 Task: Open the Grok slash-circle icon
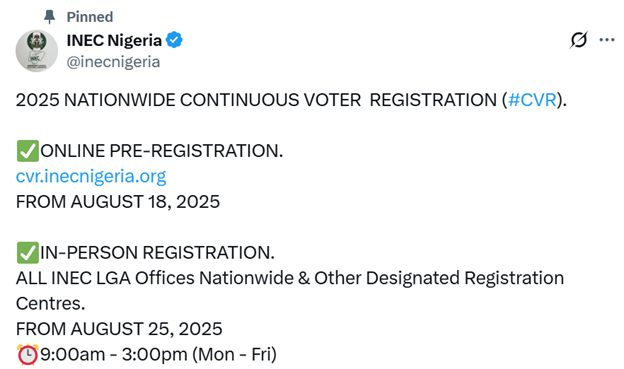pyautogui.click(x=579, y=40)
